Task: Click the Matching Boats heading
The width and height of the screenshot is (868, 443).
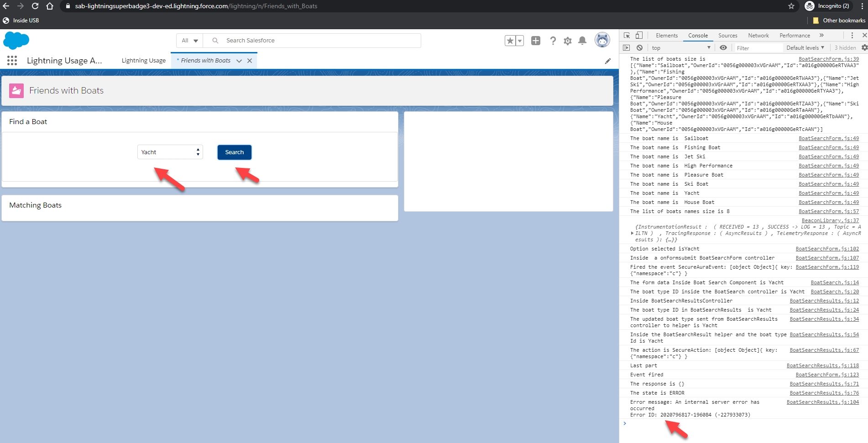Action: pos(35,205)
